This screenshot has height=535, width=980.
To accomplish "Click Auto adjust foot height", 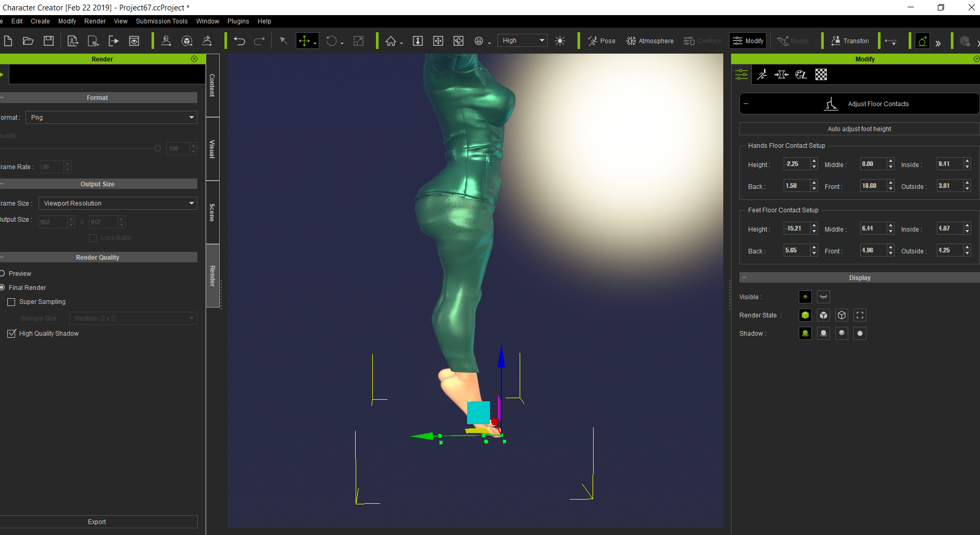I will pos(859,129).
